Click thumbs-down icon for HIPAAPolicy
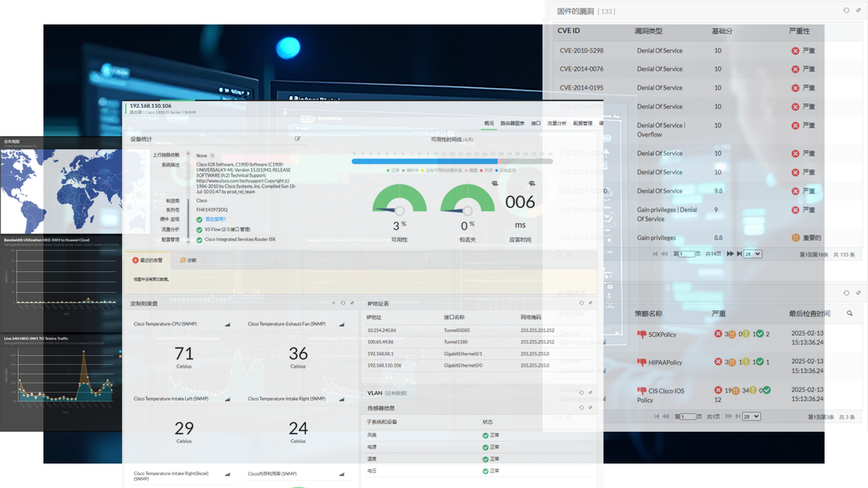The width and height of the screenshot is (868, 488). click(642, 363)
